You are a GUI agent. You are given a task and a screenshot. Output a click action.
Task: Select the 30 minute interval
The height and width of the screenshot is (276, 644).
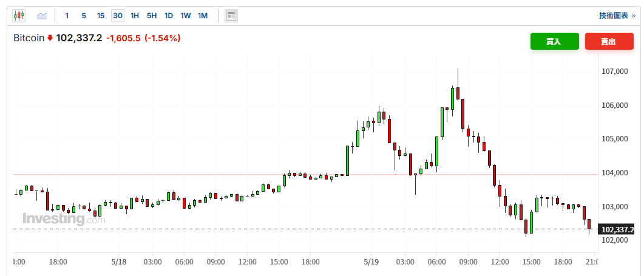(x=118, y=16)
